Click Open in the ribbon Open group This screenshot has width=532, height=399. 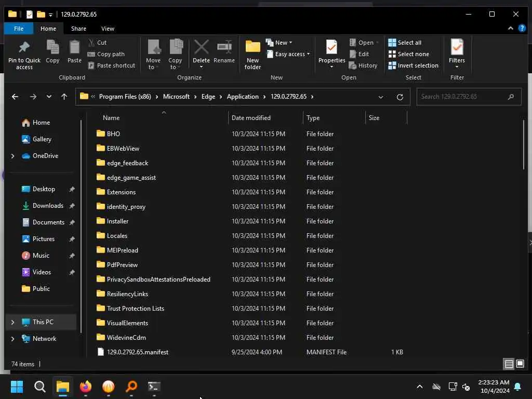click(x=363, y=43)
